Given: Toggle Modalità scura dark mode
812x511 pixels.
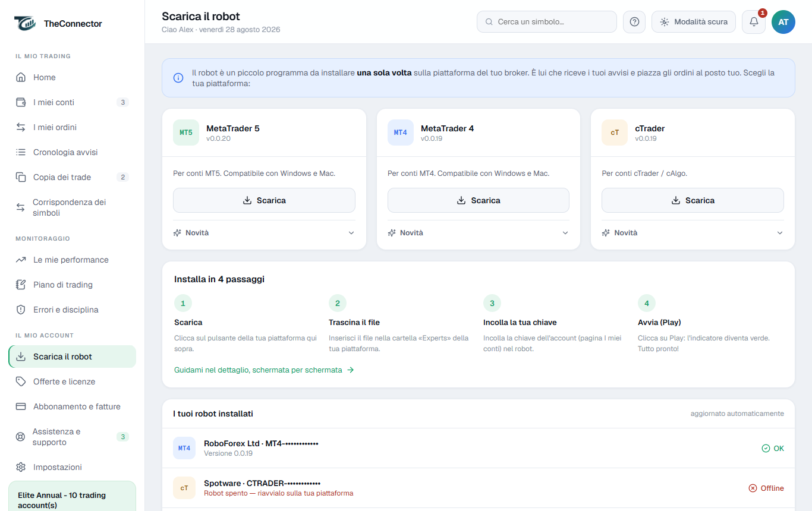Looking at the screenshot, I should pos(694,22).
